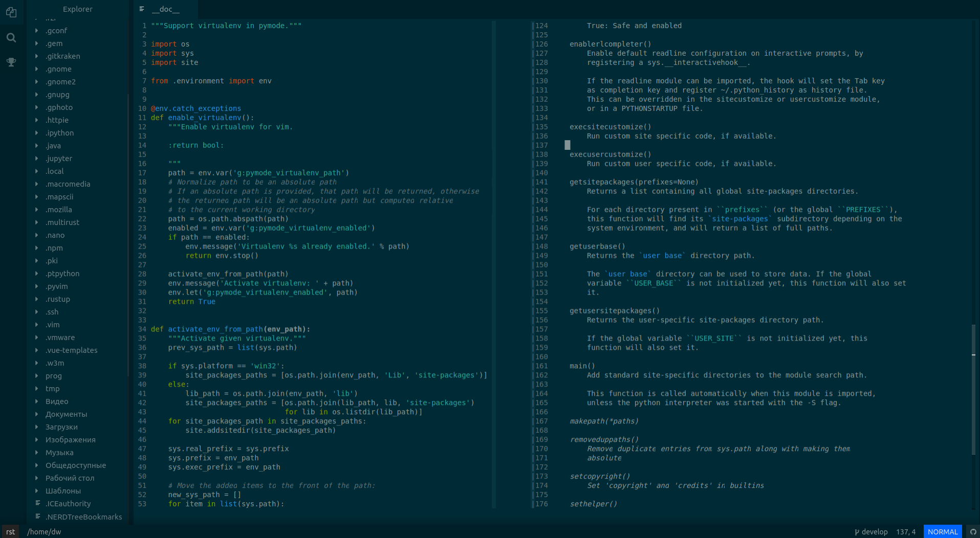Viewport: 980px width, 538px height.
Task: Click the develop branch name
Action: click(875, 532)
